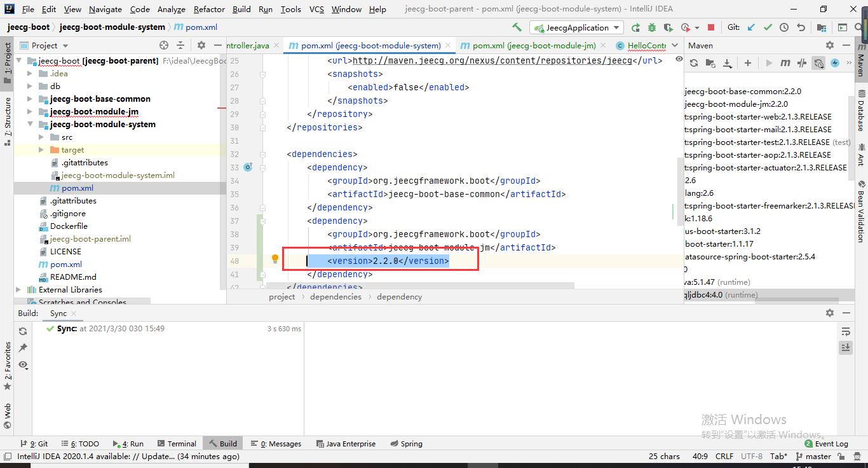
Task: Collapse jeecg-boot-module-system module
Action: point(30,125)
